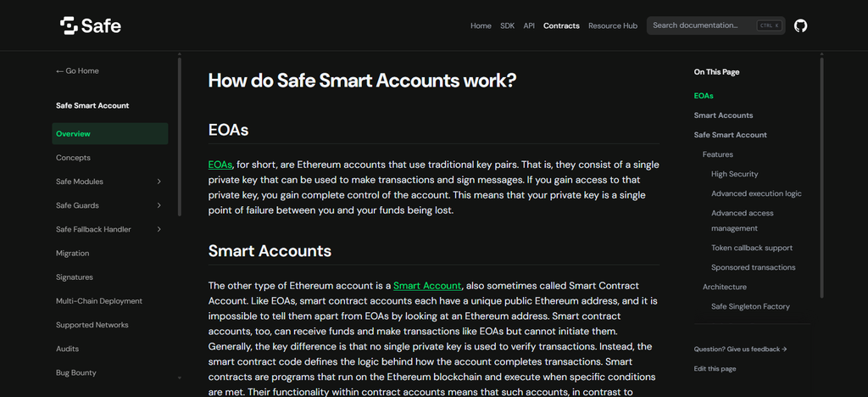Open Question? Give us feedback link
This screenshot has width=868, height=397.
(x=740, y=349)
